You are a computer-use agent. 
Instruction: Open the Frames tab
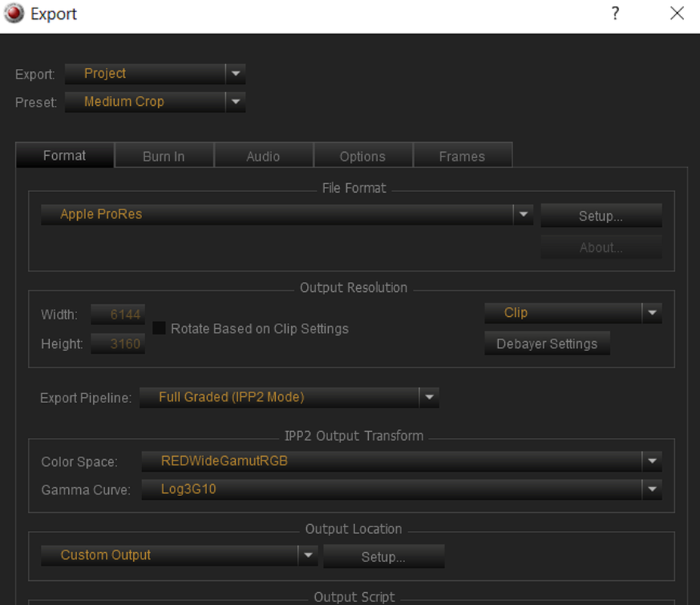[462, 157]
